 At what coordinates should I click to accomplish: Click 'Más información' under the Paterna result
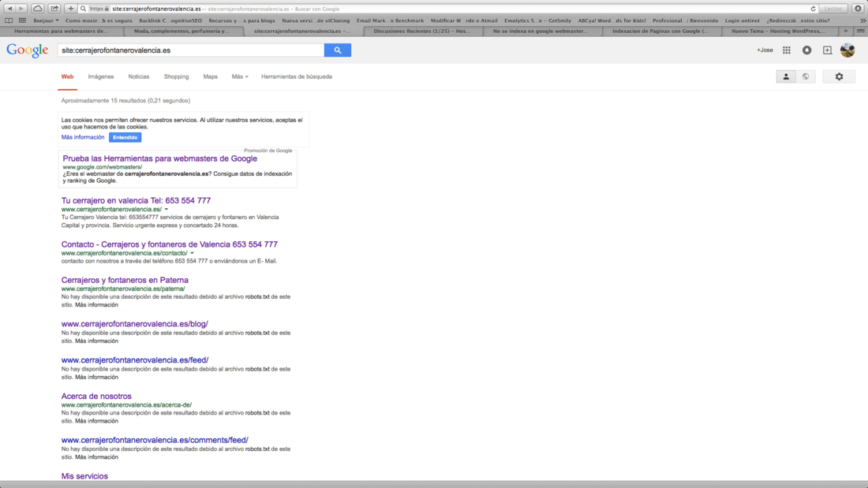(x=96, y=305)
